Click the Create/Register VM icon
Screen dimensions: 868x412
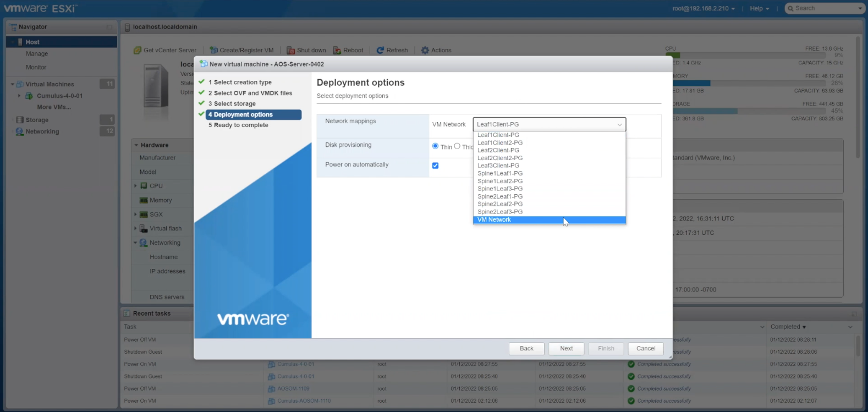click(214, 50)
